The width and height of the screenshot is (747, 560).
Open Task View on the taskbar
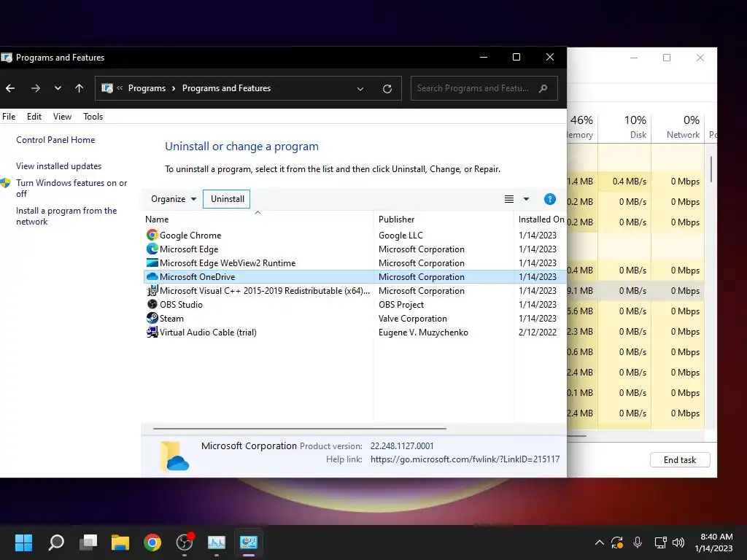click(88, 542)
